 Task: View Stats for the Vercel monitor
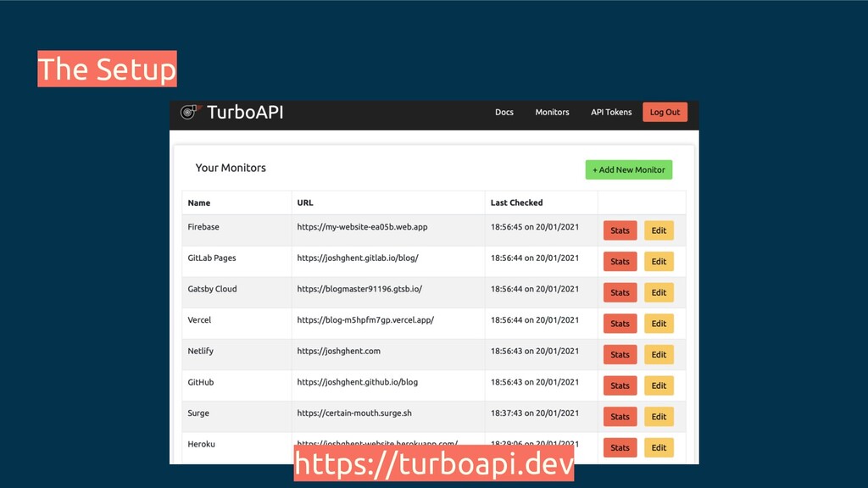pyautogui.click(x=620, y=324)
